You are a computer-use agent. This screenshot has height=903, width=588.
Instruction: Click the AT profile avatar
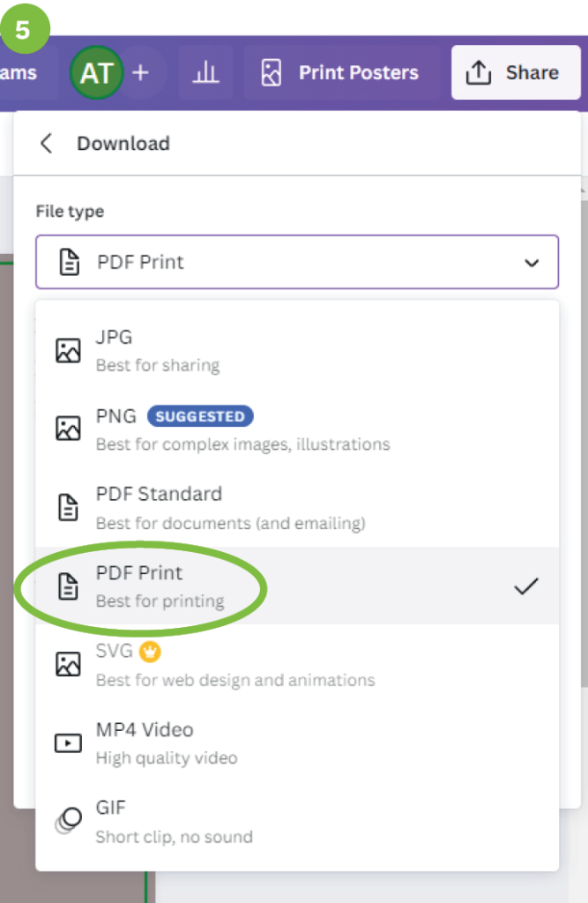click(x=96, y=73)
